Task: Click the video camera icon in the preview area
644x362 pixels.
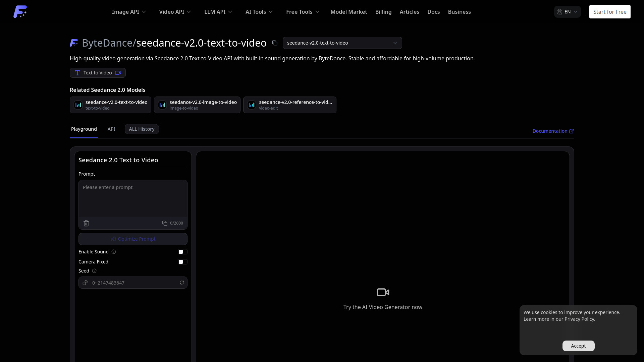Action: click(383, 292)
